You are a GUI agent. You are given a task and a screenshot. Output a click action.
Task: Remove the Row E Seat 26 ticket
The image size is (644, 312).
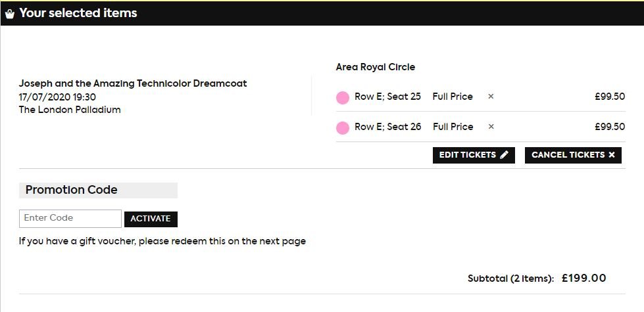[x=491, y=127]
